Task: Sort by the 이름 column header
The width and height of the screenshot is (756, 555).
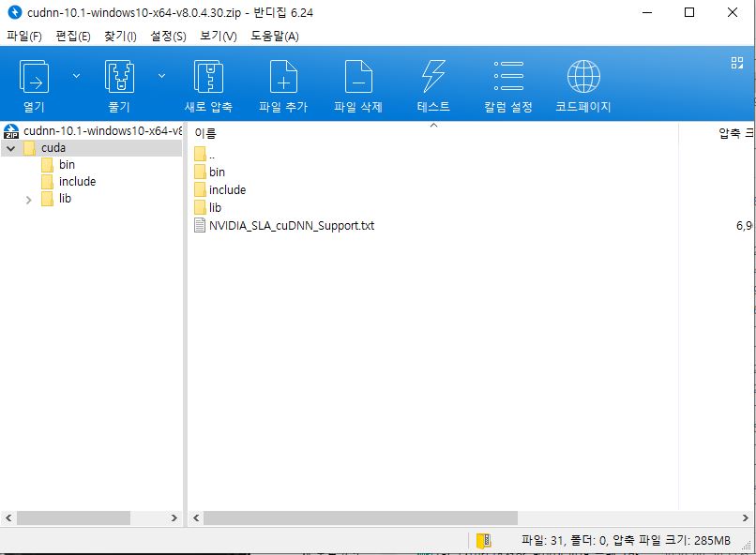Action: (x=205, y=133)
